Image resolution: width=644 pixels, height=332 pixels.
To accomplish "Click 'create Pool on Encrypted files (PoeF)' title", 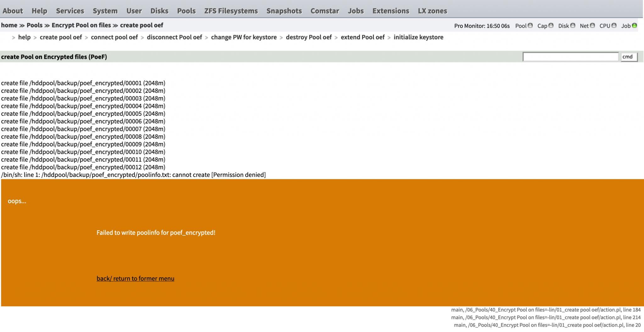I will (x=54, y=57).
